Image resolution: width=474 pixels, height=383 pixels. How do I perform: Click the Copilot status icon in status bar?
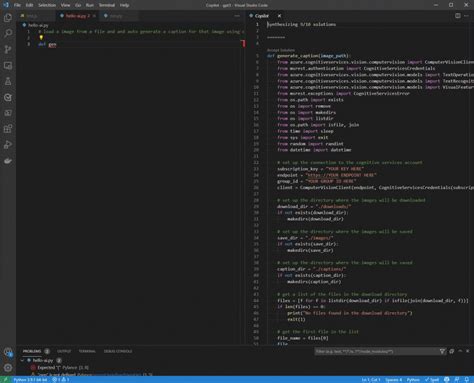click(x=447, y=380)
